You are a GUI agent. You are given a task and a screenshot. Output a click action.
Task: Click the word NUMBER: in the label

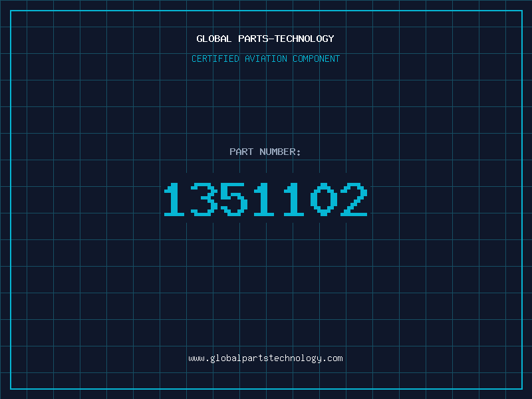coord(280,152)
